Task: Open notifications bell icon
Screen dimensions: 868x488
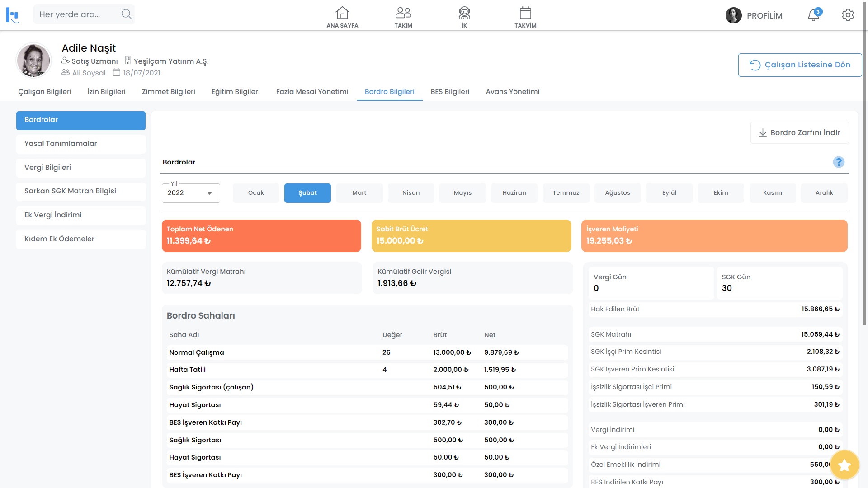Action: tap(813, 15)
